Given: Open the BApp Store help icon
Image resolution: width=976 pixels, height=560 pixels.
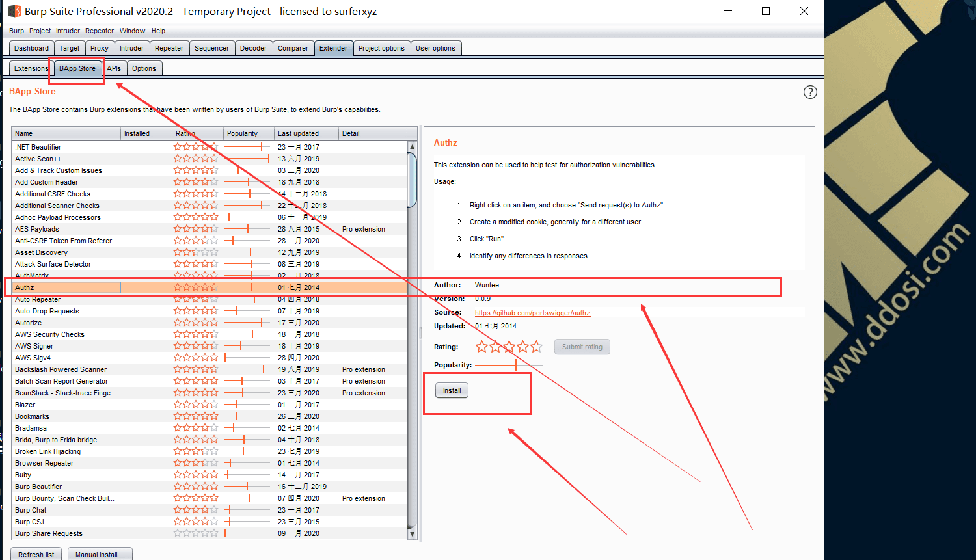Looking at the screenshot, I should 810,92.
